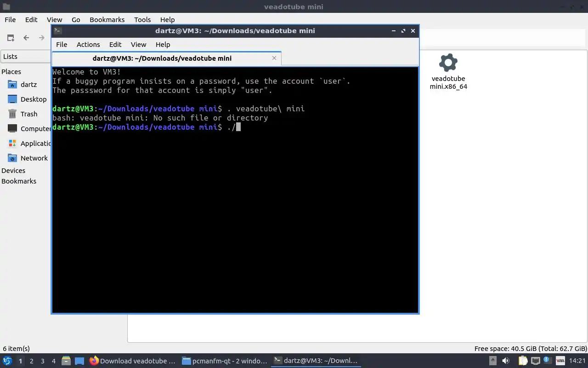The image size is (588, 368).
Task: Open Network in the Places sidebar
Action: (34, 158)
